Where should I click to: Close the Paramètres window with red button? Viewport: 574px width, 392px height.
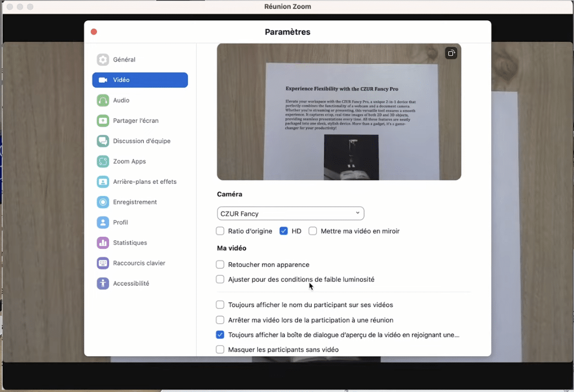click(94, 32)
